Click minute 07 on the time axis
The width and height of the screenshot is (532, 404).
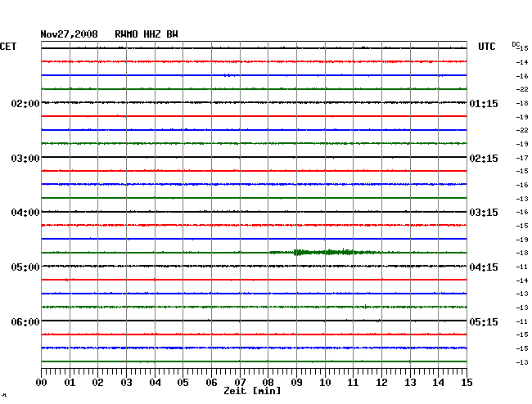click(x=240, y=382)
